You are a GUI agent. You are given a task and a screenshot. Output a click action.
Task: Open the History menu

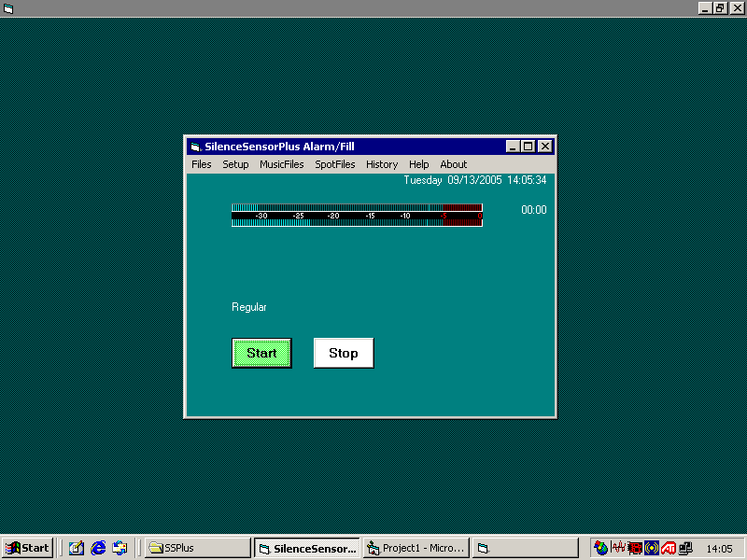(x=382, y=164)
